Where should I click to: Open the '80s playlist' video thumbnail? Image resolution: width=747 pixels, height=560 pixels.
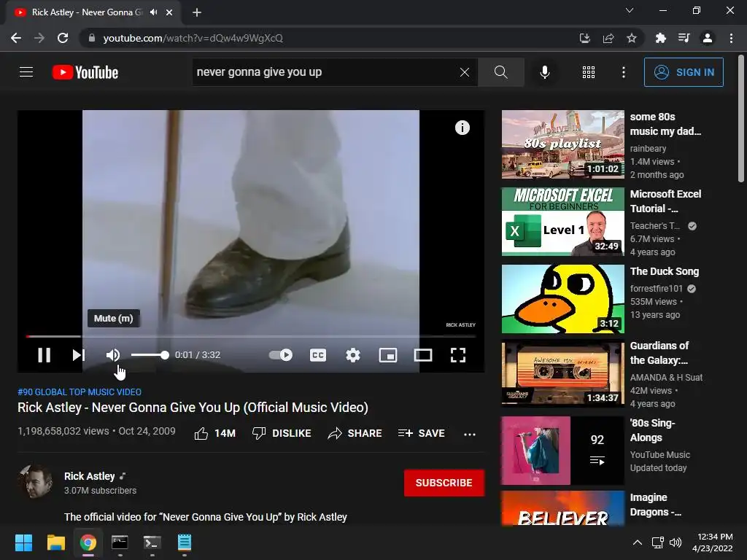click(562, 145)
